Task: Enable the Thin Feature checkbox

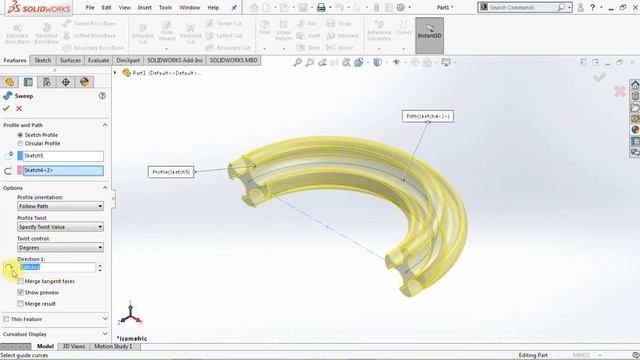Action: click(6, 319)
